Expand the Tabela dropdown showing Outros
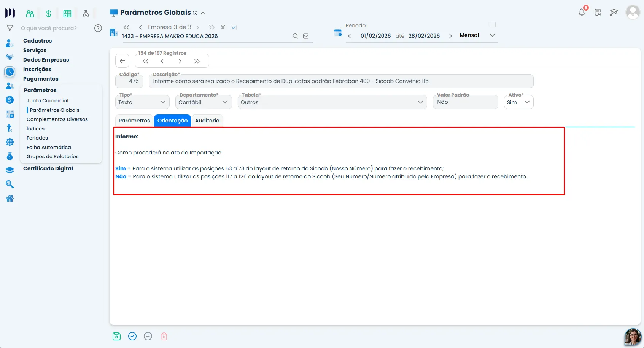 pos(332,102)
